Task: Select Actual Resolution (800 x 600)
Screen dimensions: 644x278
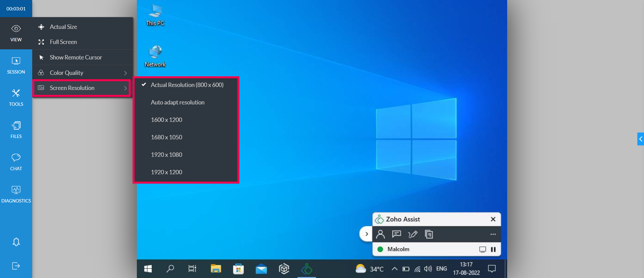Action: click(186, 85)
